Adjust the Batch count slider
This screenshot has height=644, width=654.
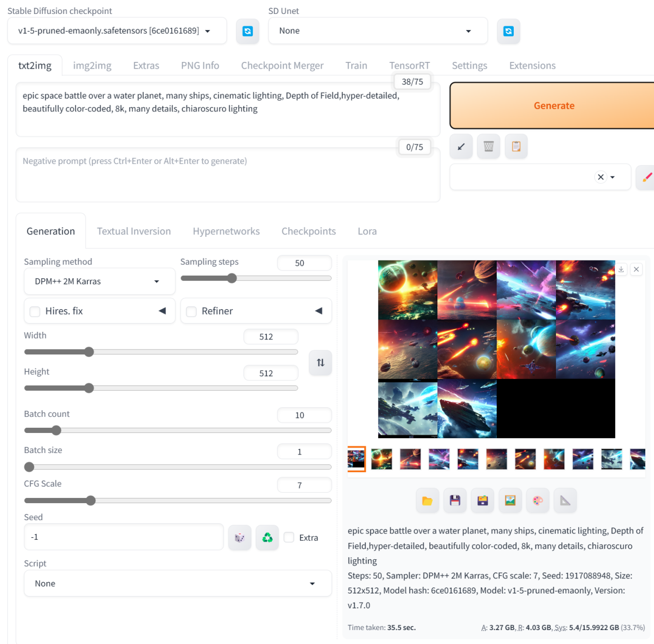(178, 430)
